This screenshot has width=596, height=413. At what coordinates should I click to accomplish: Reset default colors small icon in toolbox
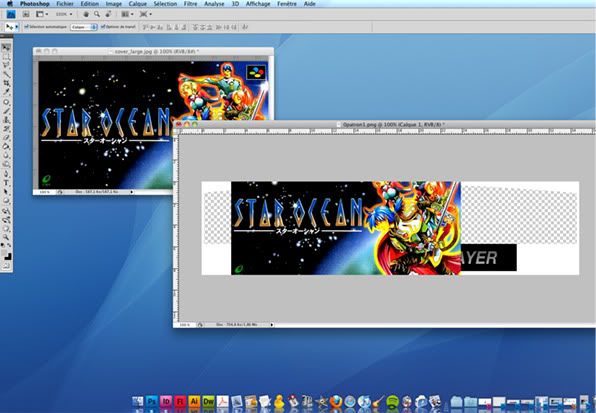pos(4,245)
